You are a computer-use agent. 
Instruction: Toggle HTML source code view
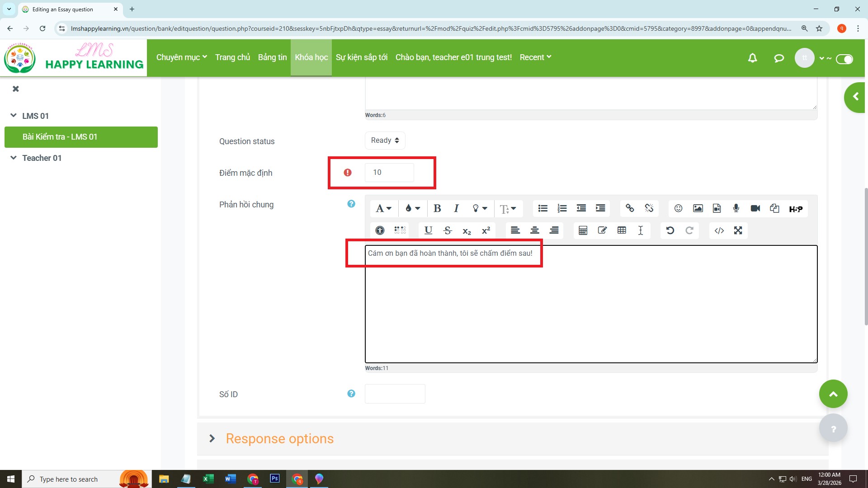point(719,230)
